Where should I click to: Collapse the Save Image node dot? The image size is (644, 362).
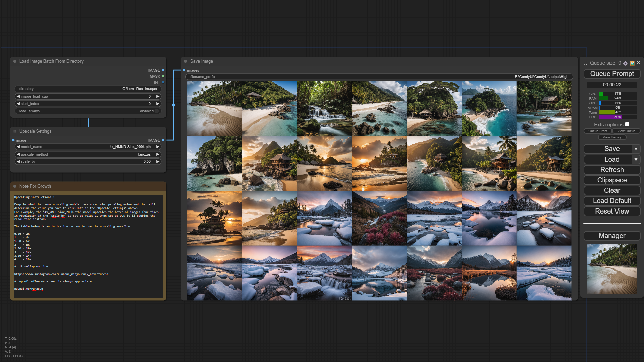(185, 61)
